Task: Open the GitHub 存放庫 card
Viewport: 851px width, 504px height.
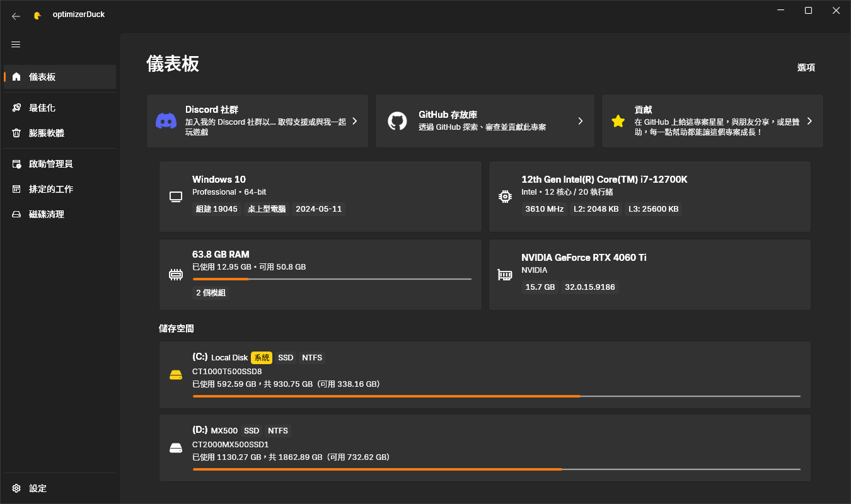Action: coord(485,121)
